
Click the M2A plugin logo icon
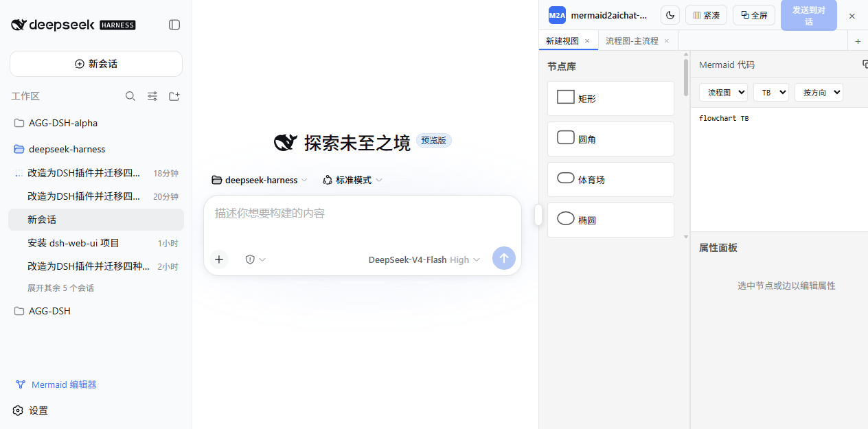pyautogui.click(x=557, y=15)
